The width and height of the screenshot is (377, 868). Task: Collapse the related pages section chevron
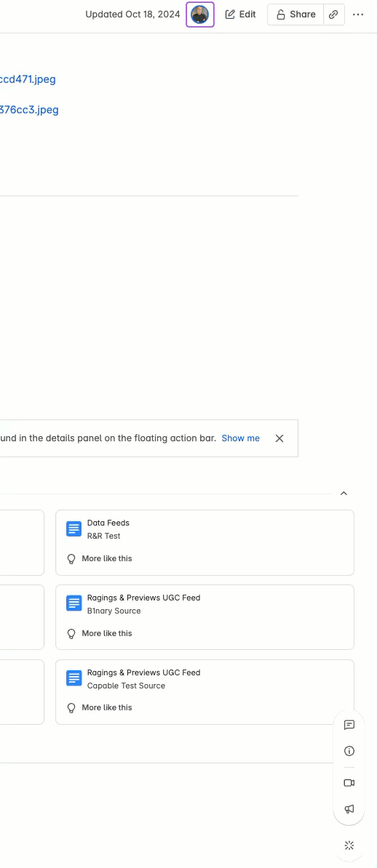tap(344, 493)
